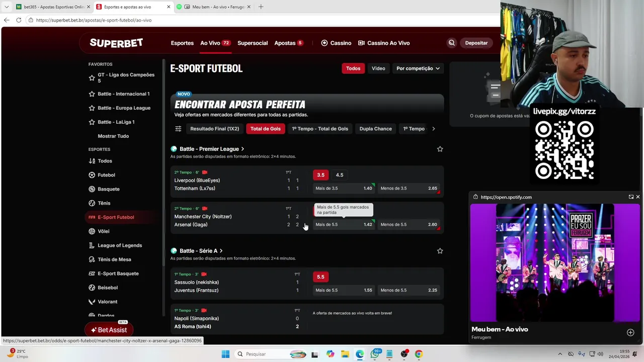Open E-Sport Basquete in the sidebar
The image size is (644, 362).
tap(118, 274)
